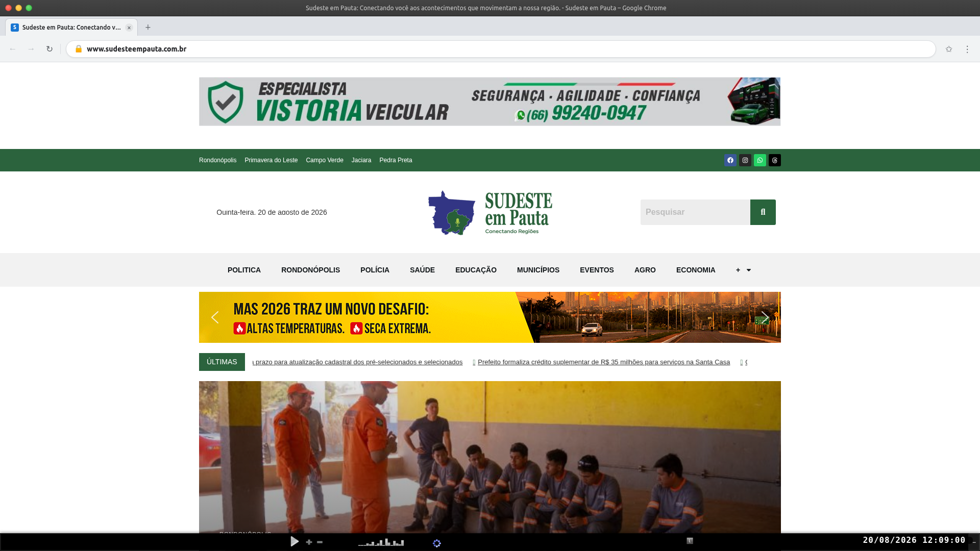Go to previous banner slide
The width and height of the screenshot is (980, 551).
pos(215,317)
